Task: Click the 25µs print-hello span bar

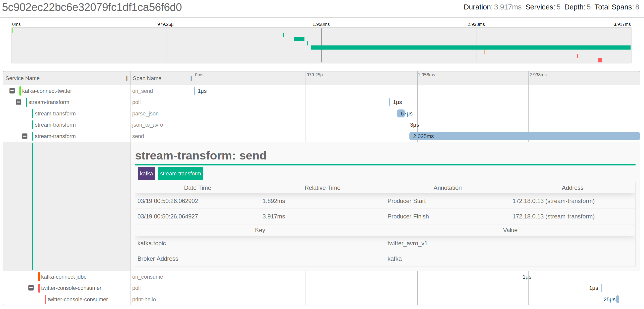Action: pos(618,299)
